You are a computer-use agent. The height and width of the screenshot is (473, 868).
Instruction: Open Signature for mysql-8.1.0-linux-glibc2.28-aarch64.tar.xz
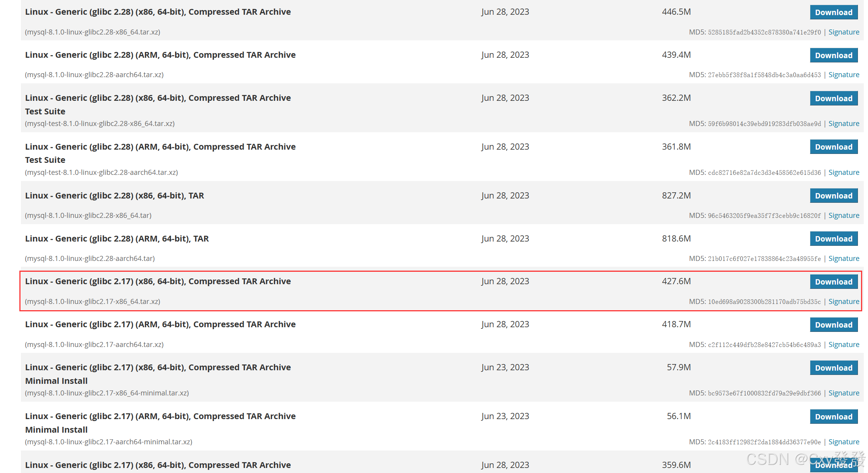coord(843,75)
